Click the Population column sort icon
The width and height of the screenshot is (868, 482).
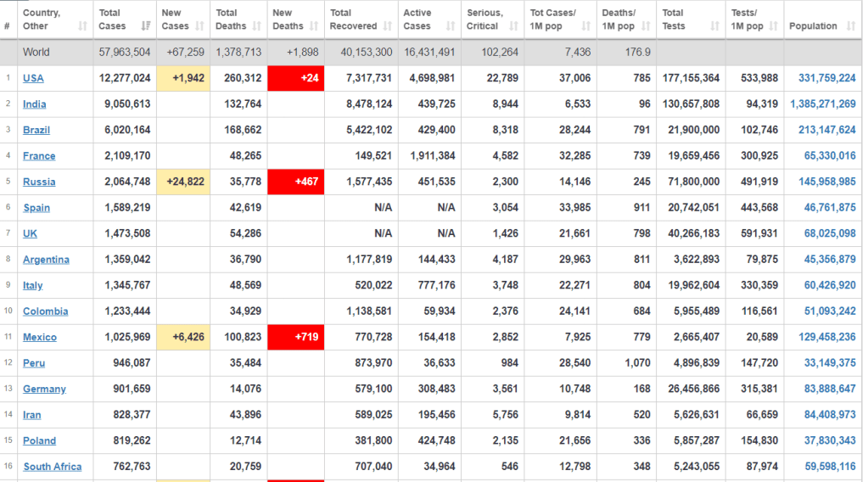[x=851, y=26]
